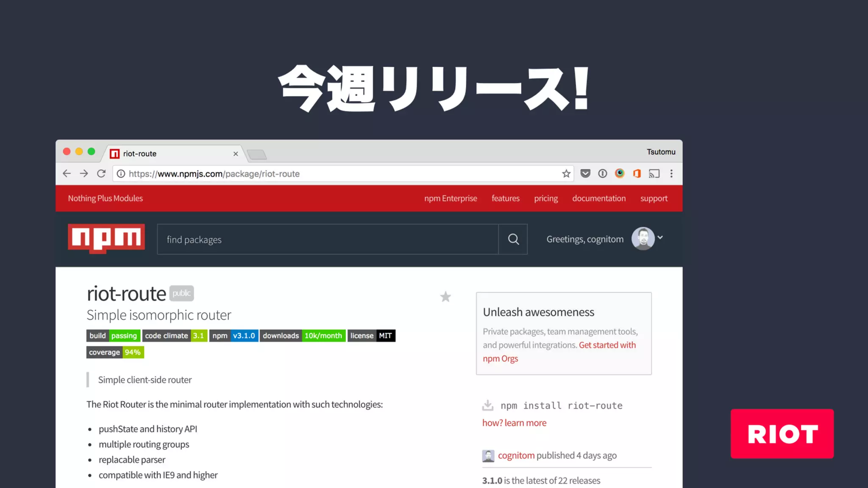868x488 pixels.
Task: Click the npm v3.1.0 badge
Action: click(x=234, y=335)
